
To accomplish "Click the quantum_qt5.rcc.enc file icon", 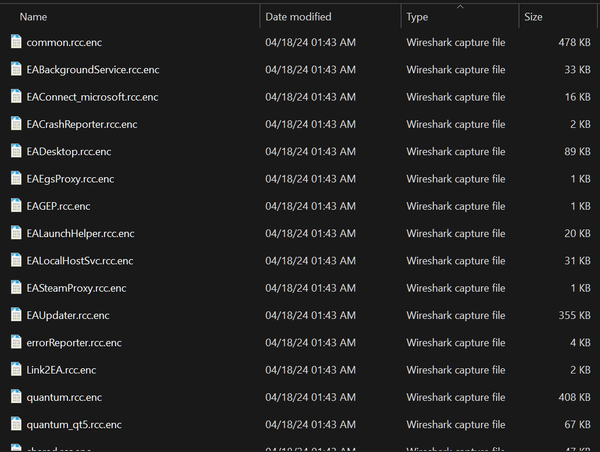I will tap(16, 424).
